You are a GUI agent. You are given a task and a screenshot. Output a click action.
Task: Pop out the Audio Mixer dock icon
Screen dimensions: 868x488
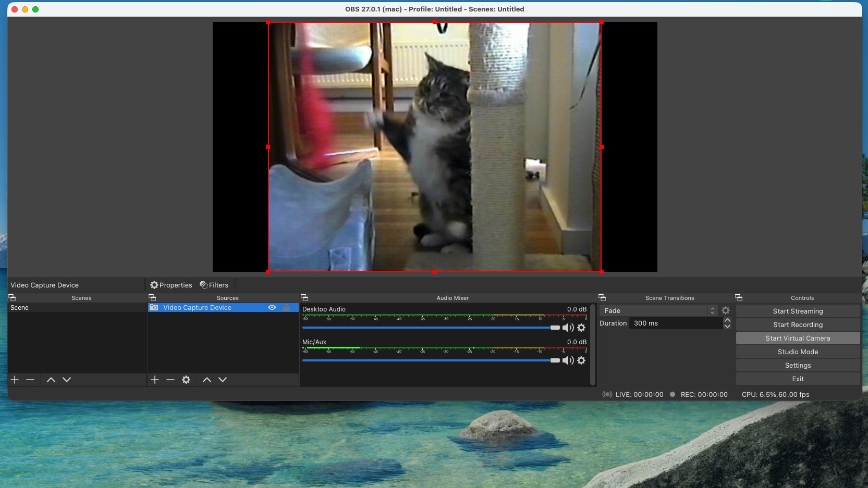[x=305, y=298]
